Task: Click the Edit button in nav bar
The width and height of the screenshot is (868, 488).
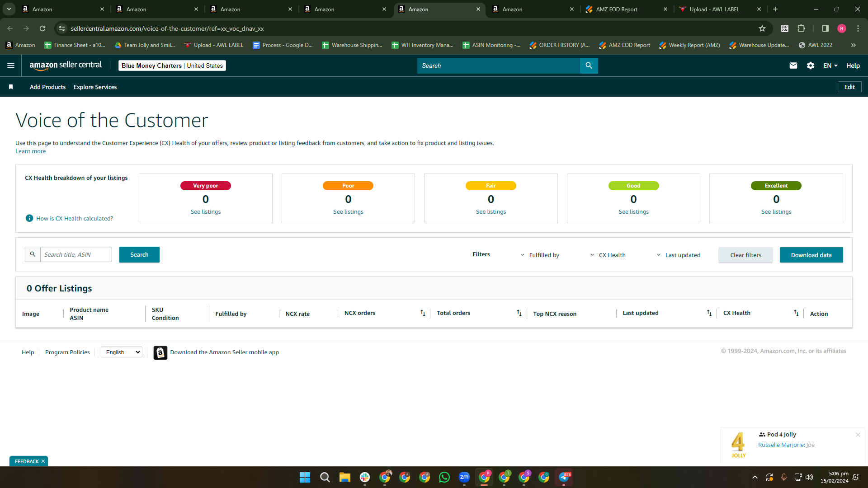Action: tap(849, 87)
